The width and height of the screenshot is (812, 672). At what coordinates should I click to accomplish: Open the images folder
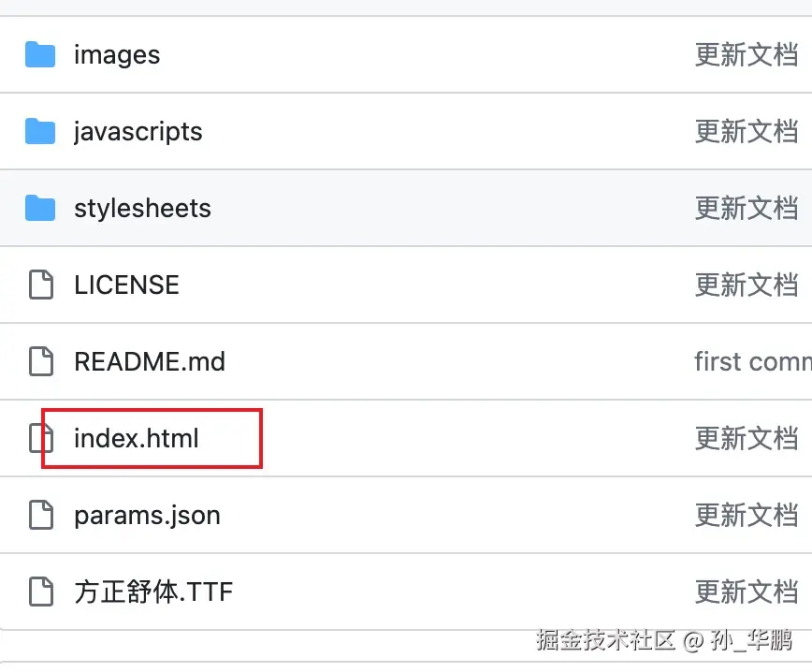(116, 54)
